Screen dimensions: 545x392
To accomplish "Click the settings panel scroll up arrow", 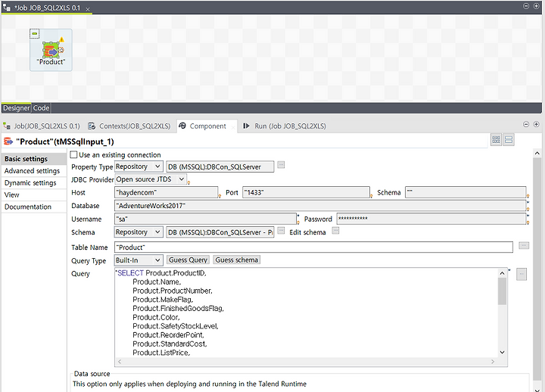I will click(537, 154).
